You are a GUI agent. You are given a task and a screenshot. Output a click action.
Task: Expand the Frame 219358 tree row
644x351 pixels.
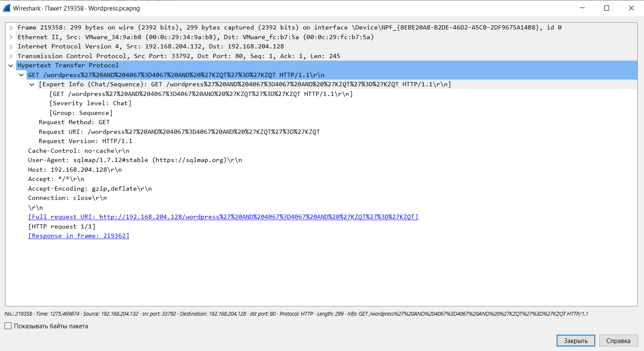[x=11, y=28]
